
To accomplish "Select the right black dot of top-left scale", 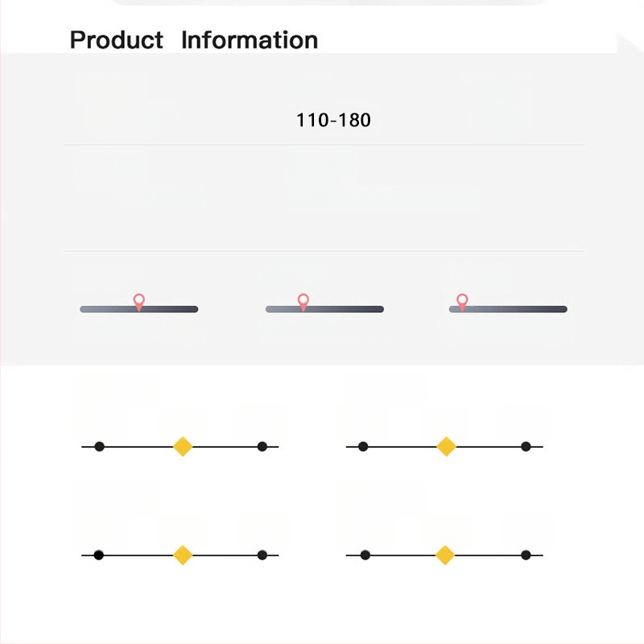I will coord(262,447).
